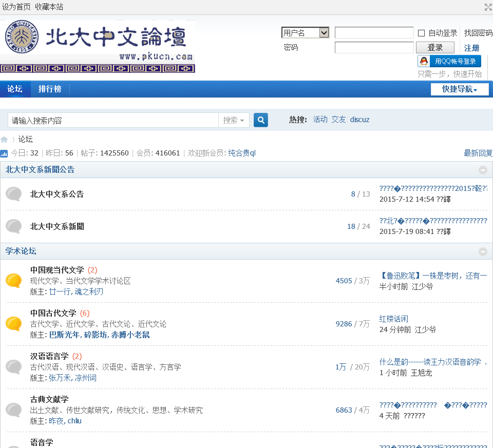Viewport: 493px width, 448px height.
Task: Click the 用QQ帐号登录 button
Action: [450, 61]
